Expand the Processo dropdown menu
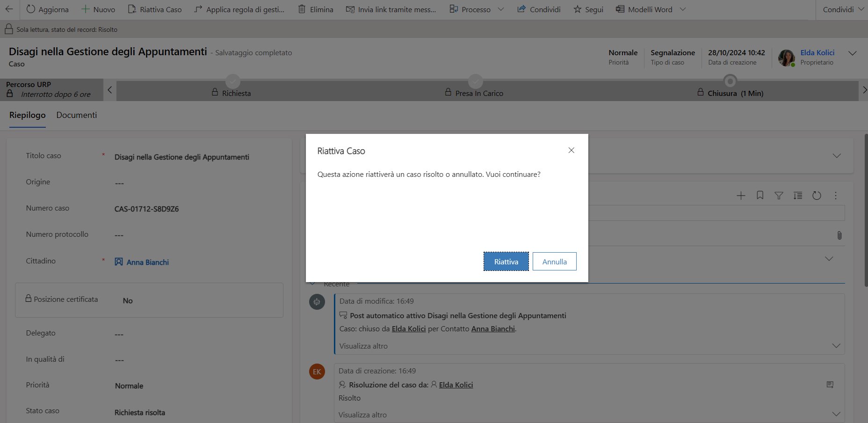 pyautogui.click(x=501, y=9)
